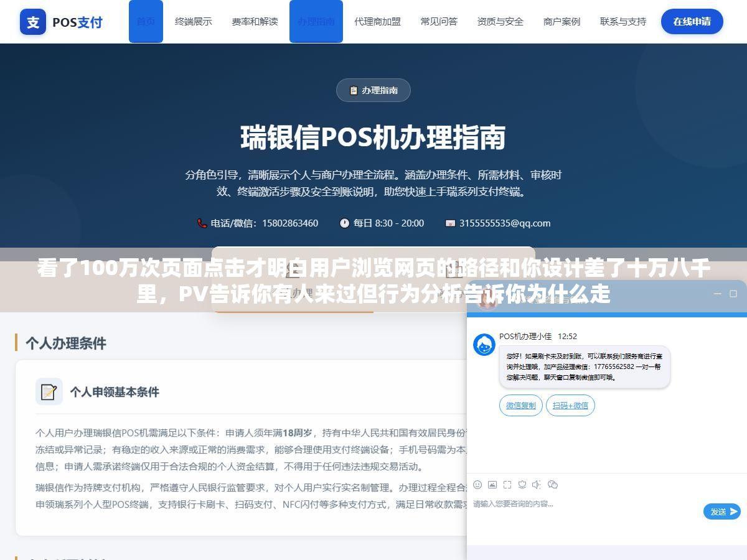Click the email 3155555535@qq.com
The width and height of the screenshot is (747, 560).
505,223
